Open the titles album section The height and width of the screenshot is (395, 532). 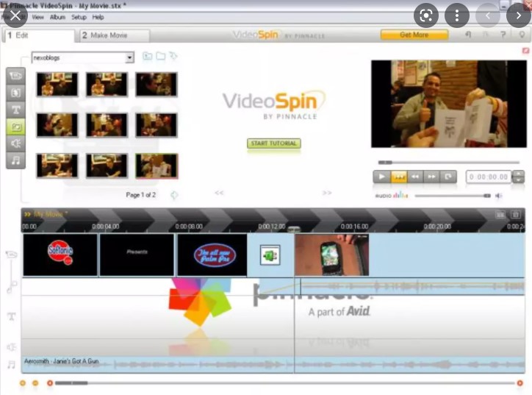[x=15, y=110]
